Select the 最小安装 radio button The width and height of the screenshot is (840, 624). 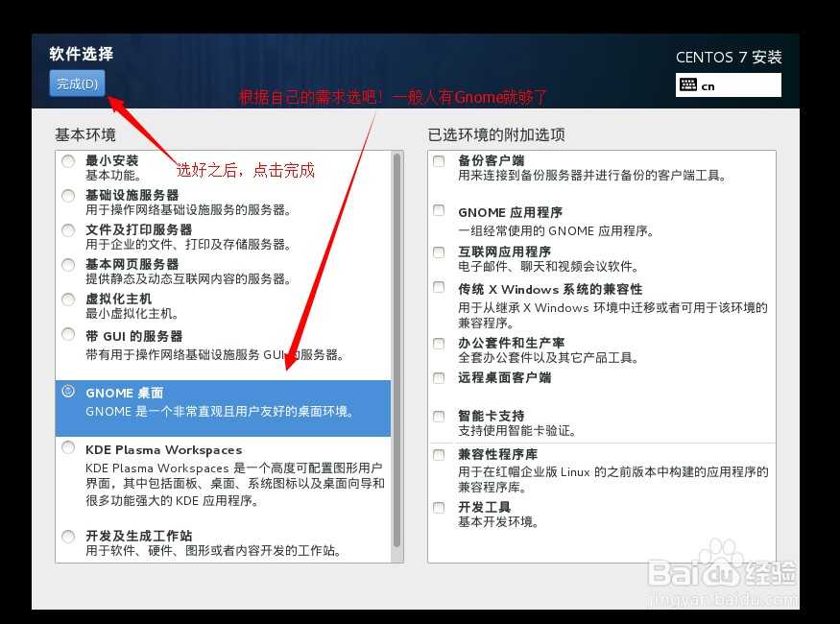pos(68,160)
